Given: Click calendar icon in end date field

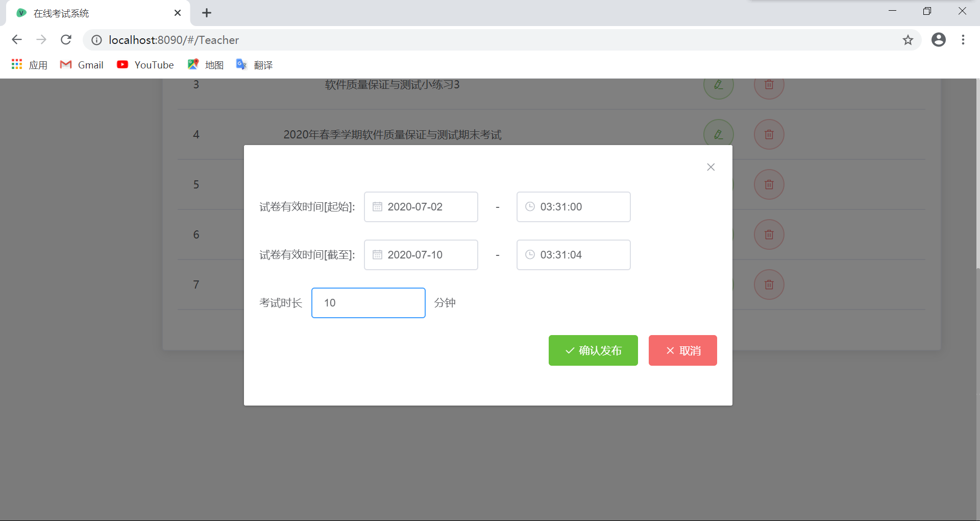Looking at the screenshot, I should click(x=377, y=255).
